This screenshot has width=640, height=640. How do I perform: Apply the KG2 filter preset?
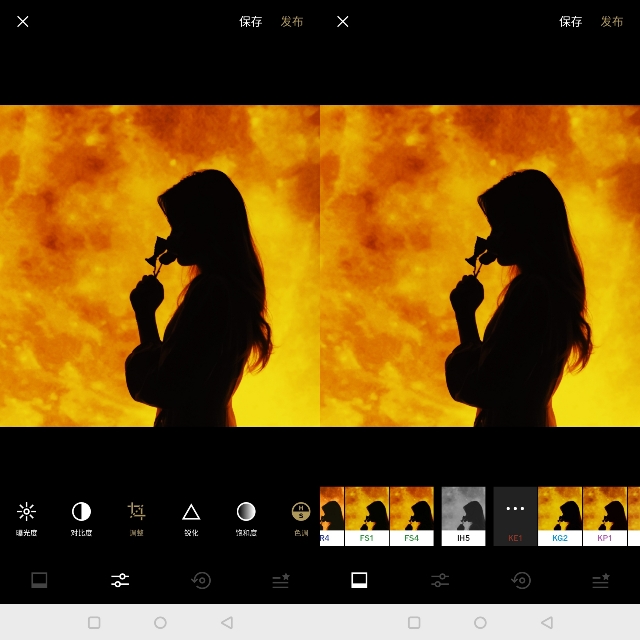click(x=559, y=515)
